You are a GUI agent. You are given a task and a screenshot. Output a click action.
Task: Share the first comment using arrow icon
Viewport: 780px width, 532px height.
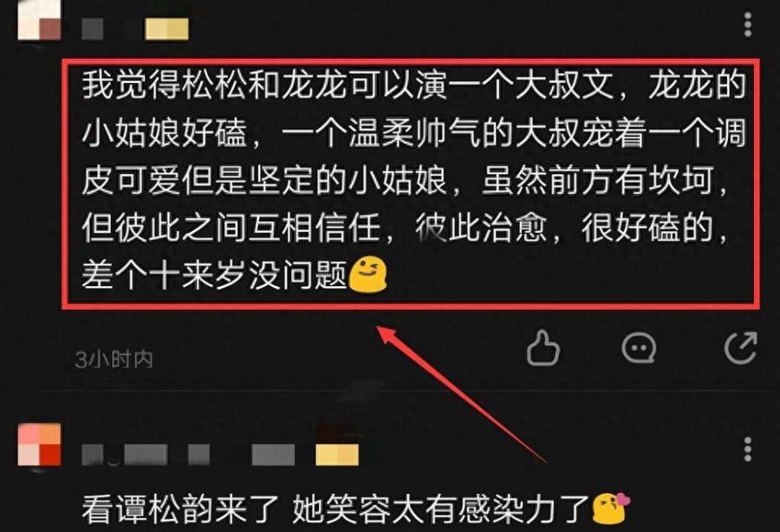(741, 347)
